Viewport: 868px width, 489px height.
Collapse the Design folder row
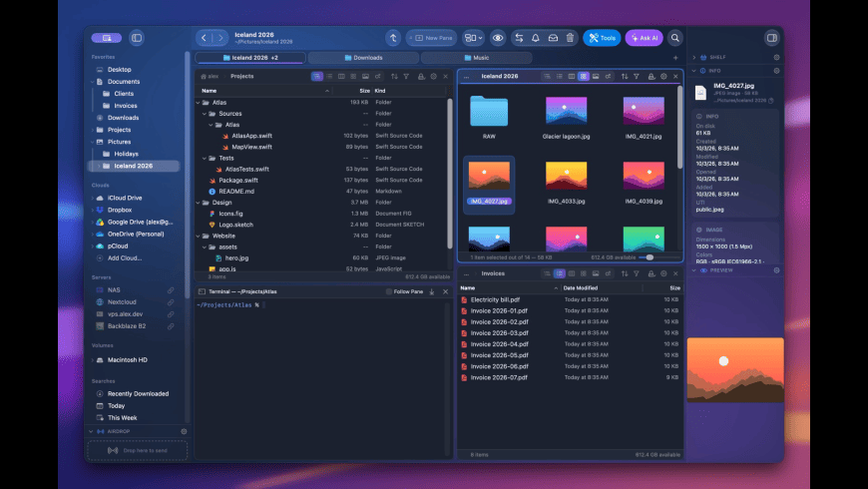[199, 203]
